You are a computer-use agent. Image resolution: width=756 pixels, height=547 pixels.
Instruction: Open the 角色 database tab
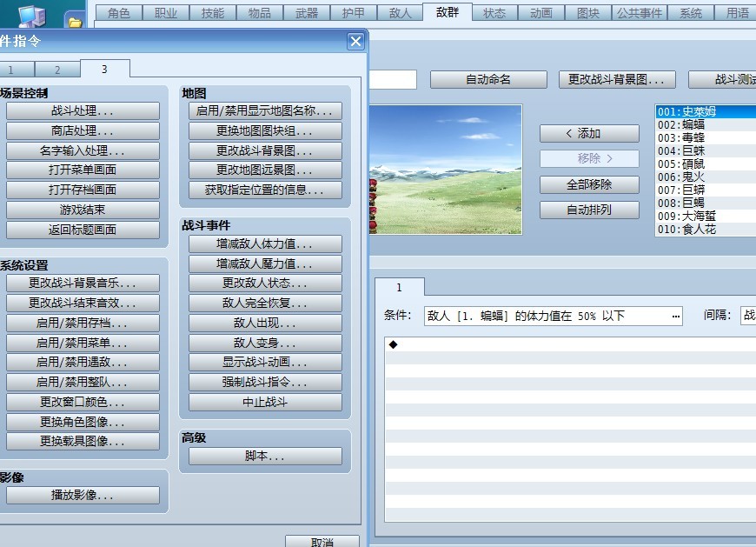pyautogui.click(x=118, y=13)
